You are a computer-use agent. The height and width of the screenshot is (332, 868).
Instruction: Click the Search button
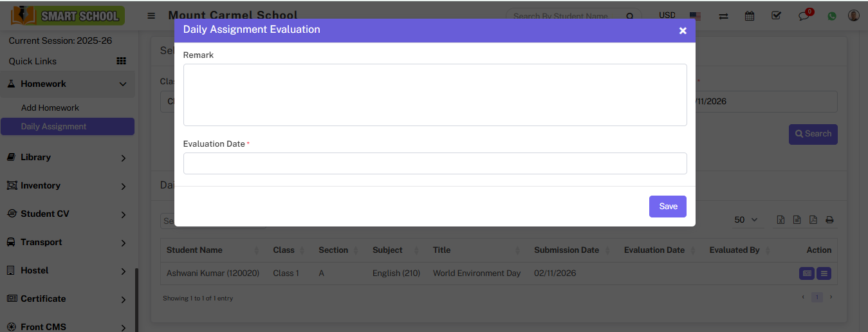pyautogui.click(x=813, y=134)
